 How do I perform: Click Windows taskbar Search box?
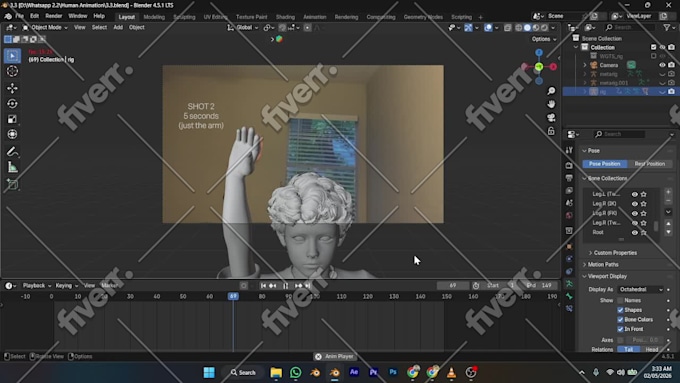(244, 372)
